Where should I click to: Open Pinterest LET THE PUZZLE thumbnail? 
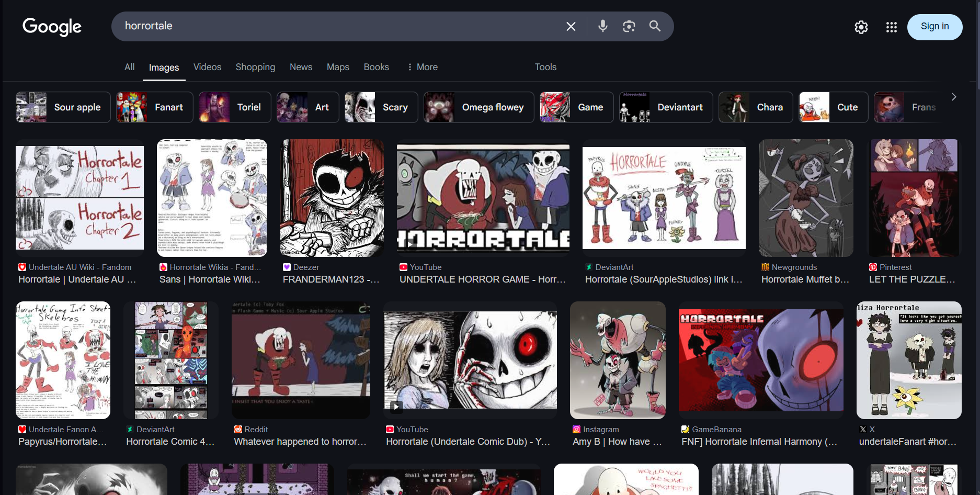click(914, 198)
